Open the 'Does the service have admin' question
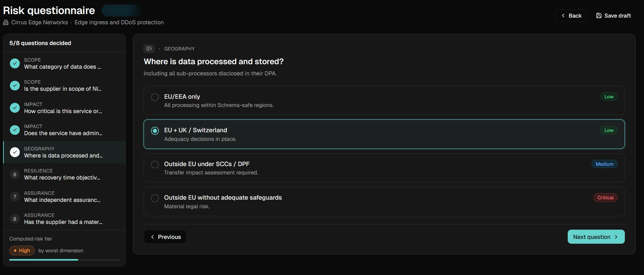The width and height of the screenshot is (644, 275). pos(64,130)
